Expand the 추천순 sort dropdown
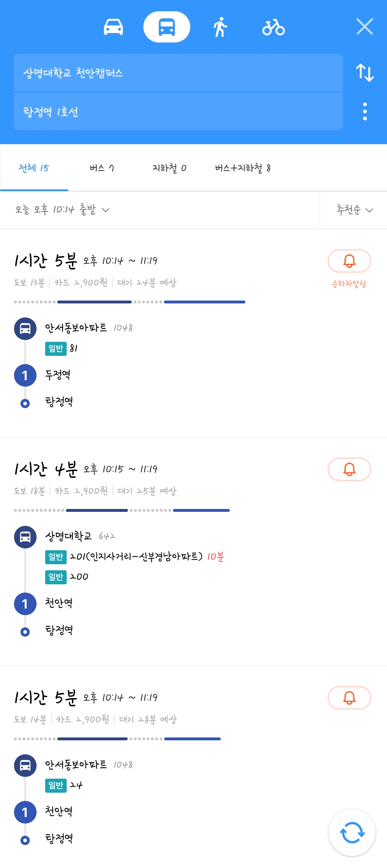The height and width of the screenshot is (868, 387). [x=354, y=210]
